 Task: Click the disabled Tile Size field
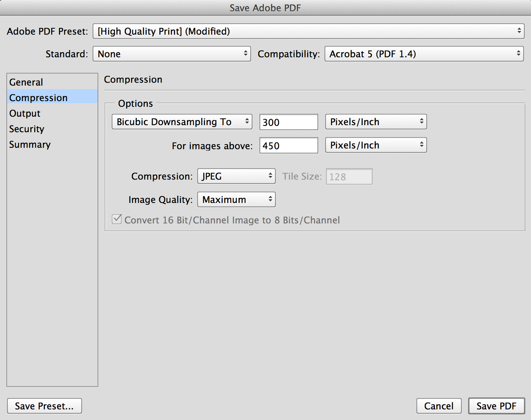(349, 176)
